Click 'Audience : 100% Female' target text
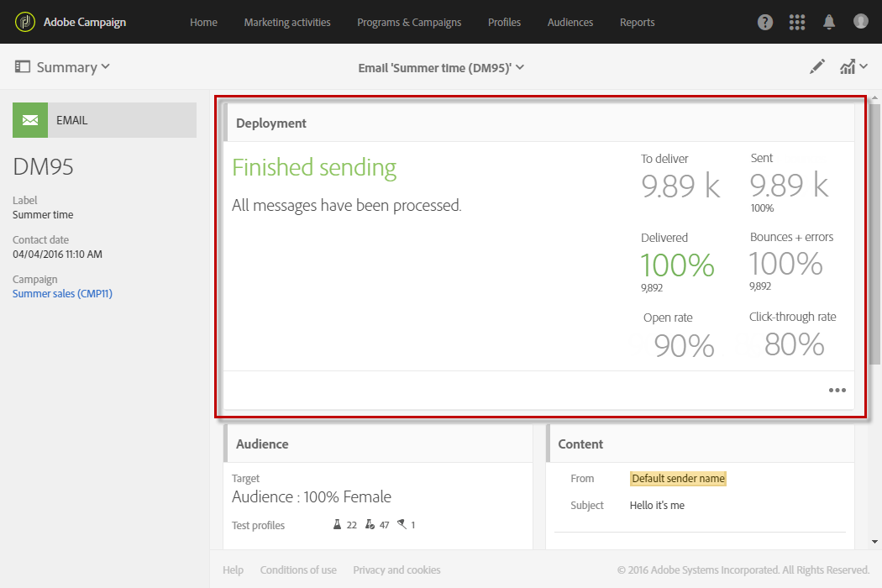882x588 pixels. (312, 496)
